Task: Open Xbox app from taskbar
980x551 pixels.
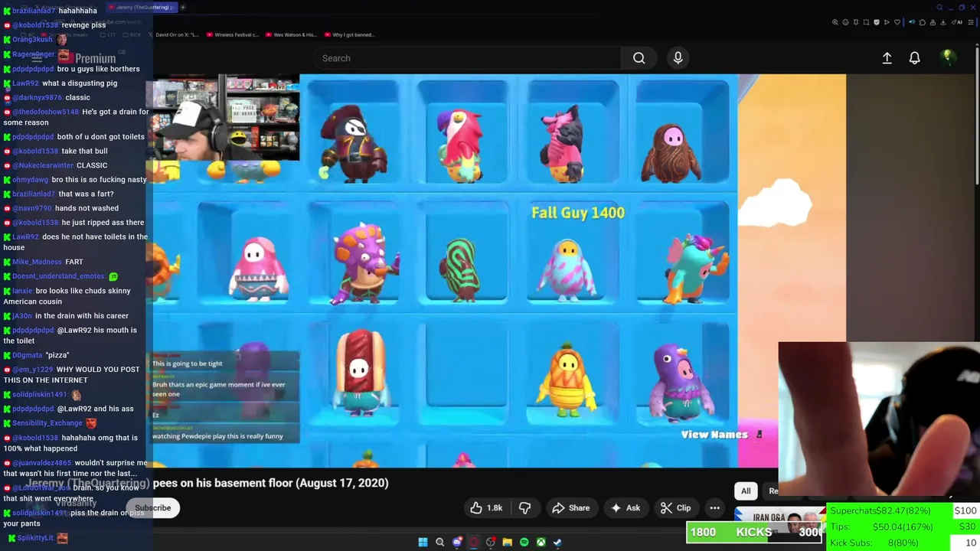Action: click(541, 542)
